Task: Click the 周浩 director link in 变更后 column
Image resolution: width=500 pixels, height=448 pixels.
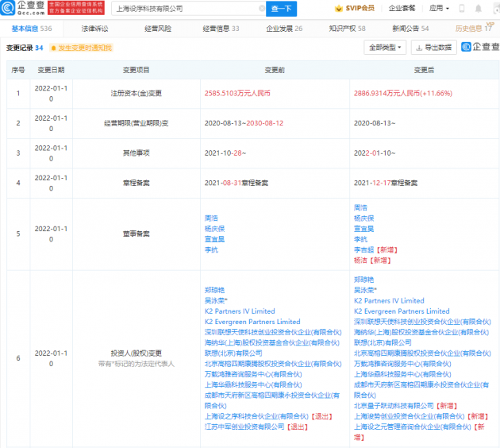Action: [360, 208]
